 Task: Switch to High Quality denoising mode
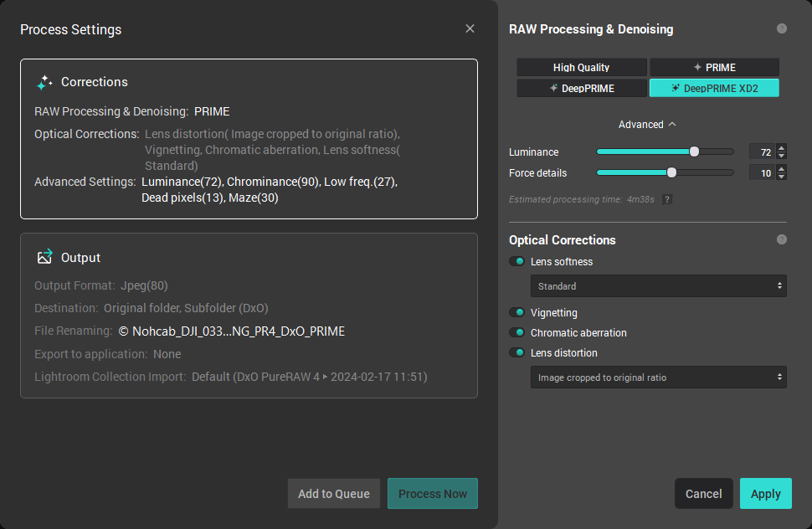tap(581, 67)
